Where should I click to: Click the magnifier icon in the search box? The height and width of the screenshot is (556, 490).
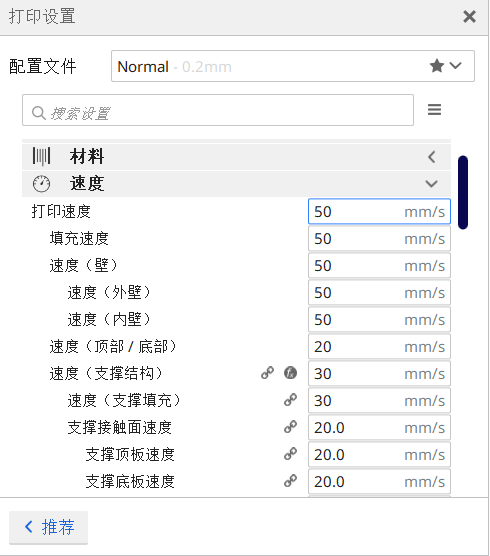pyautogui.click(x=39, y=113)
